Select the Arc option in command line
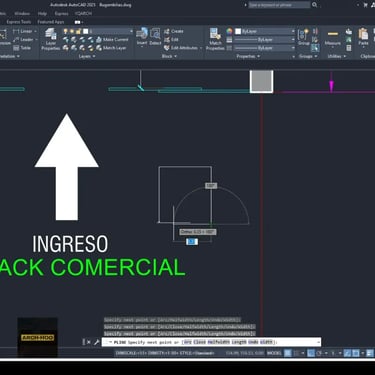The image size is (375, 375). pos(188,342)
